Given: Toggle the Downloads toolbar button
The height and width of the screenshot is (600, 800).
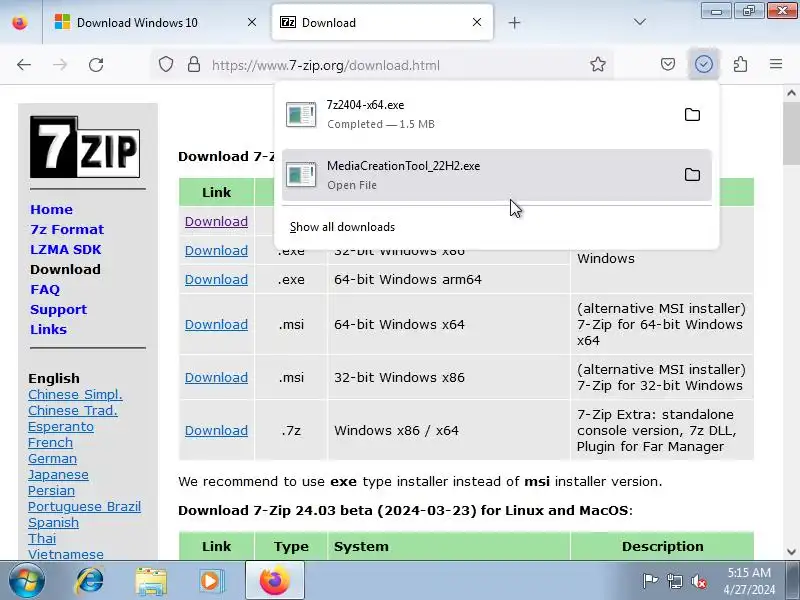Looking at the screenshot, I should point(704,64).
